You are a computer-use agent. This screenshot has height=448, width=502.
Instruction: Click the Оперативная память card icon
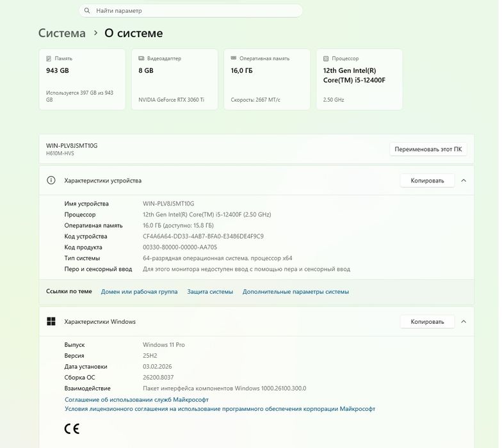click(x=234, y=58)
